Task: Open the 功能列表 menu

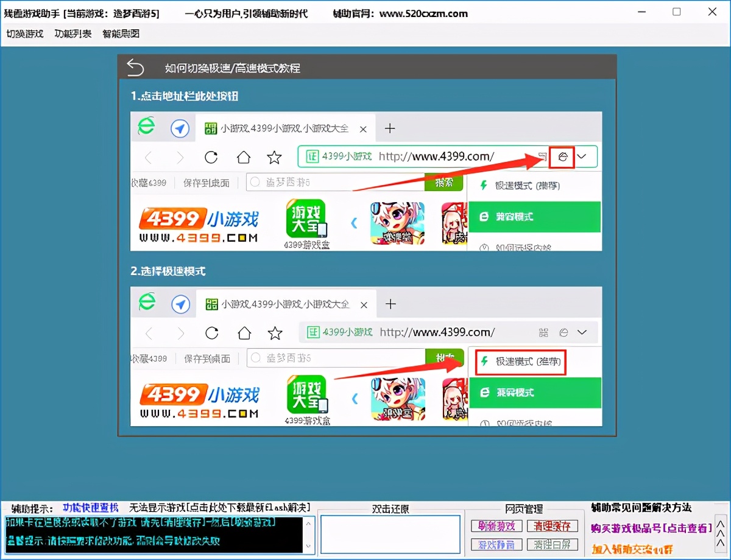Action: (x=73, y=34)
